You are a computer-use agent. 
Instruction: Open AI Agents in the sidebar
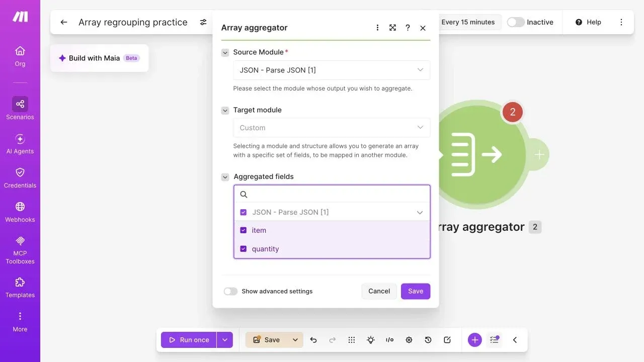(x=20, y=144)
